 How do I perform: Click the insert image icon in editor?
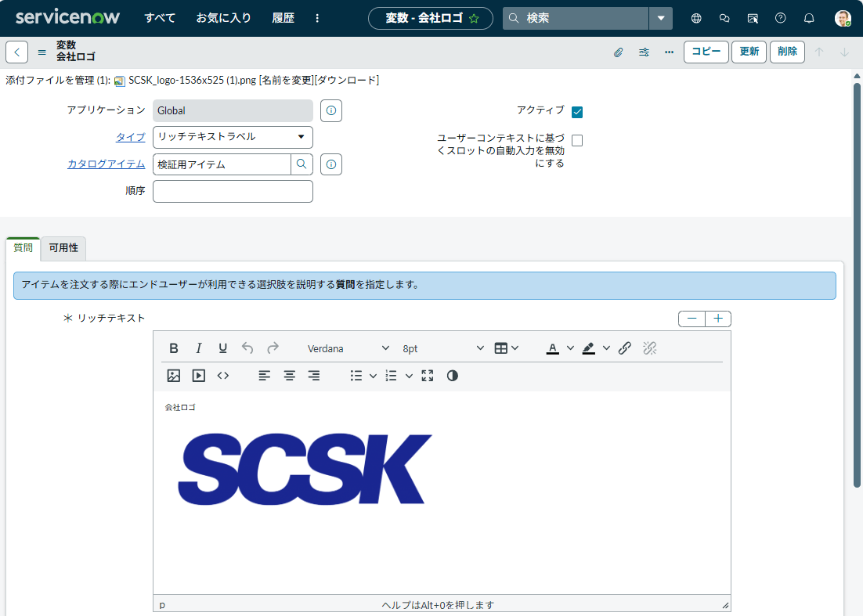pos(174,376)
